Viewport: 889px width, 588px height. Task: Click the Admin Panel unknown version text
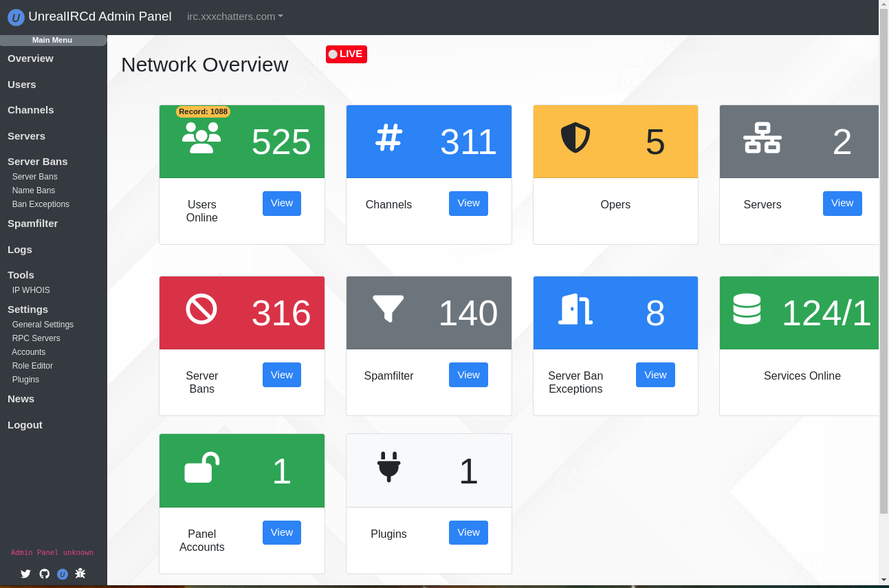click(52, 552)
